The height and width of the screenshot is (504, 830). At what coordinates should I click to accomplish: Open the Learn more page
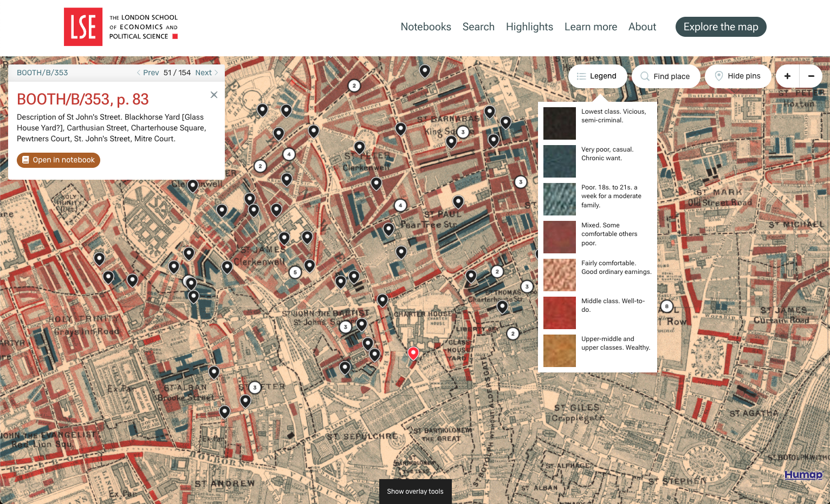tap(591, 27)
